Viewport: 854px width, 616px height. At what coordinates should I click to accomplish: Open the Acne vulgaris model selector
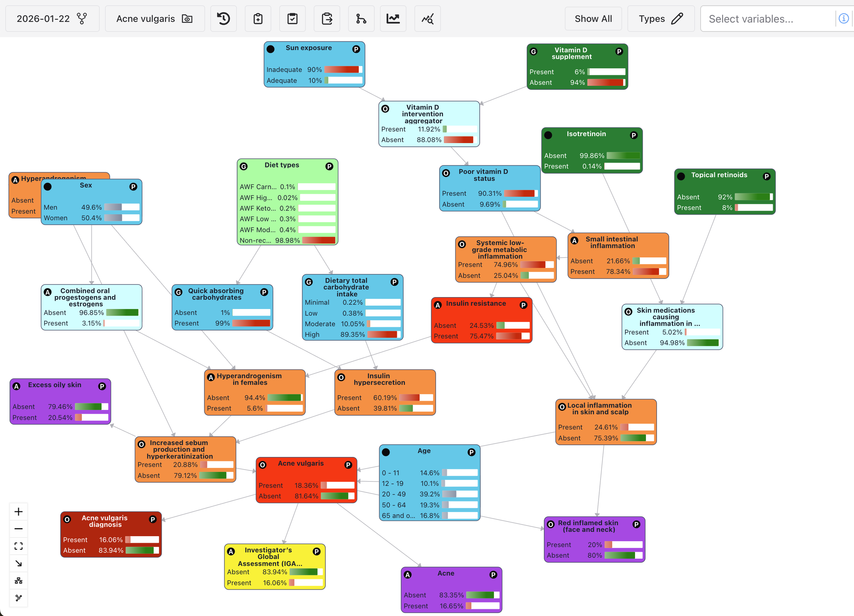pyautogui.click(x=154, y=18)
